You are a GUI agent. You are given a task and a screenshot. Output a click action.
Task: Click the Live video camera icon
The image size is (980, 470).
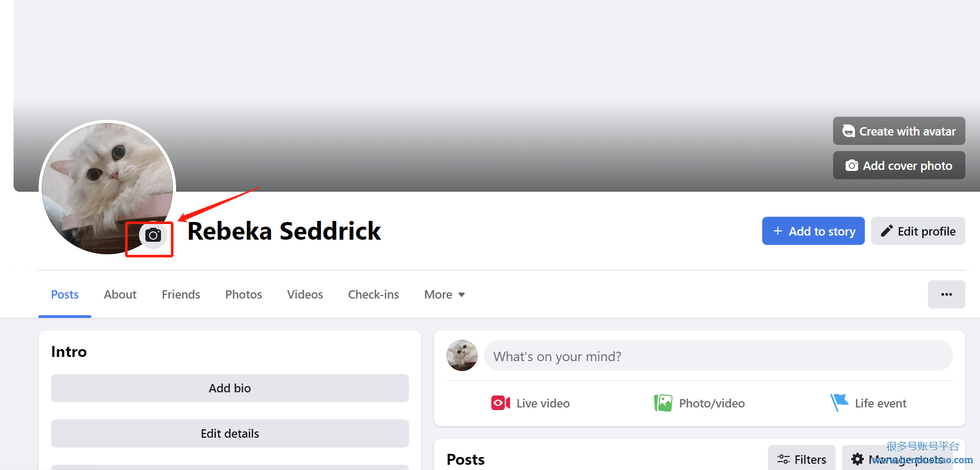[x=501, y=403]
